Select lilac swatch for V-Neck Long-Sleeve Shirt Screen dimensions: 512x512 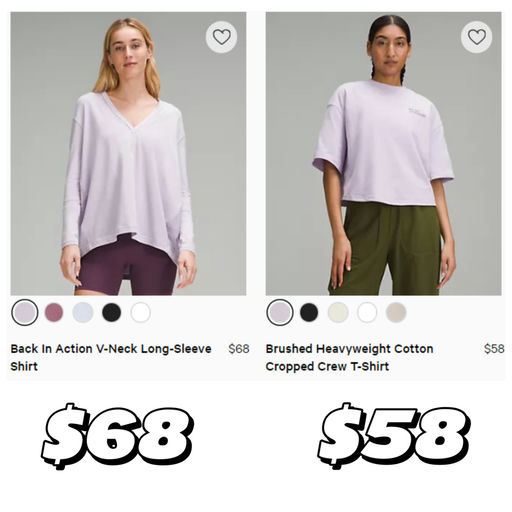(25, 312)
